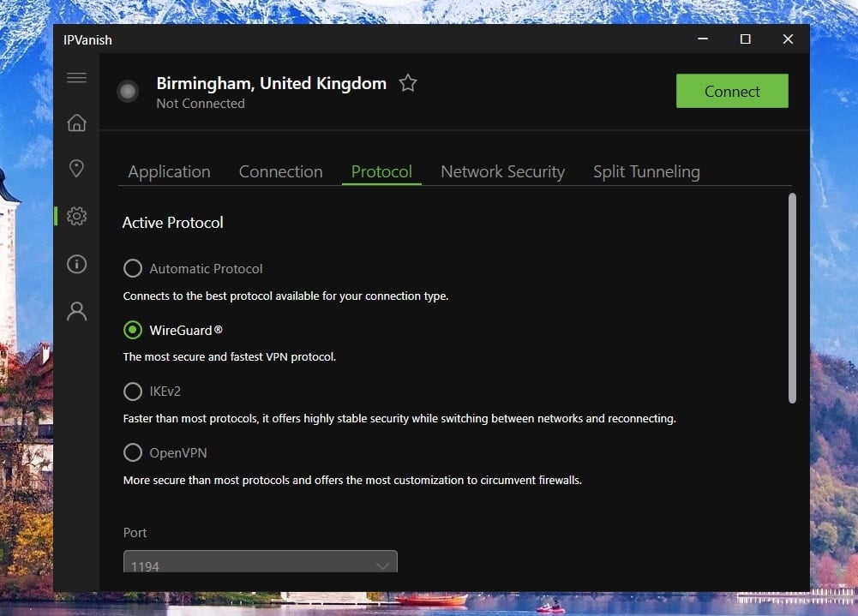The height and width of the screenshot is (616, 858).
Task: Choose the IKEv2 protocol option
Action: coord(133,392)
